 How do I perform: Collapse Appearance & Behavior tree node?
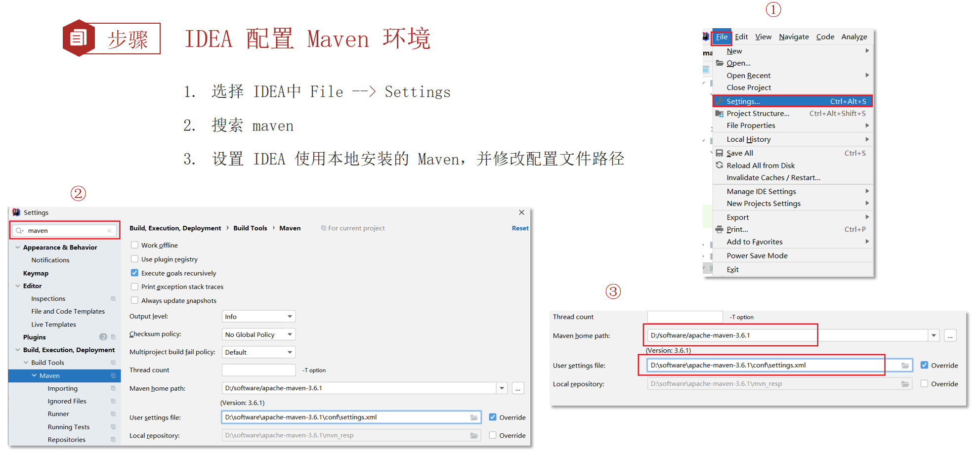(18, 248)
